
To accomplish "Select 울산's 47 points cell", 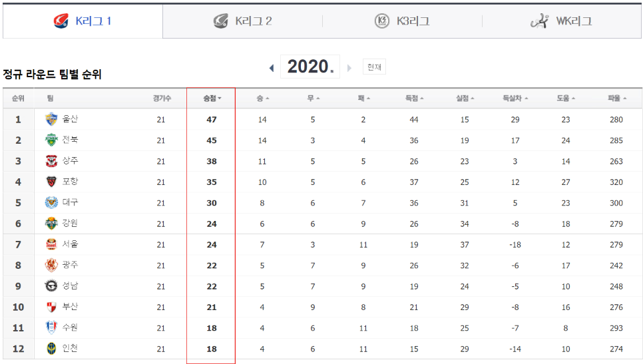I will click(212, 120).
